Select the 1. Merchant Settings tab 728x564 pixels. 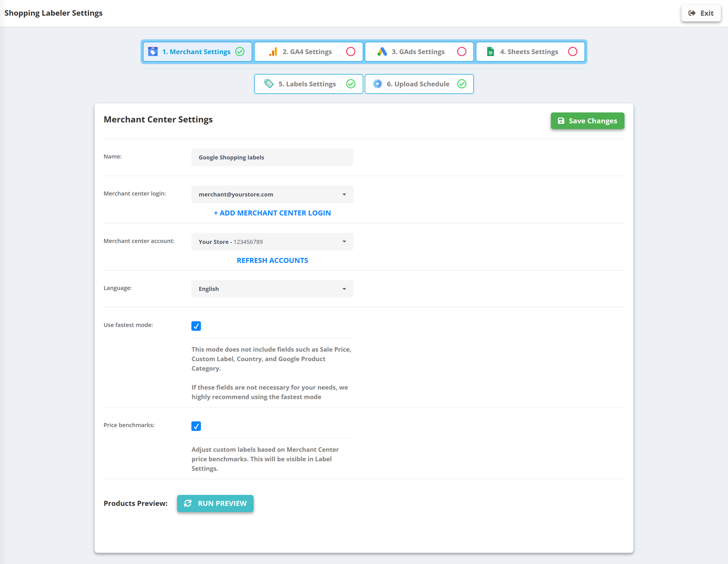point(197,52)
